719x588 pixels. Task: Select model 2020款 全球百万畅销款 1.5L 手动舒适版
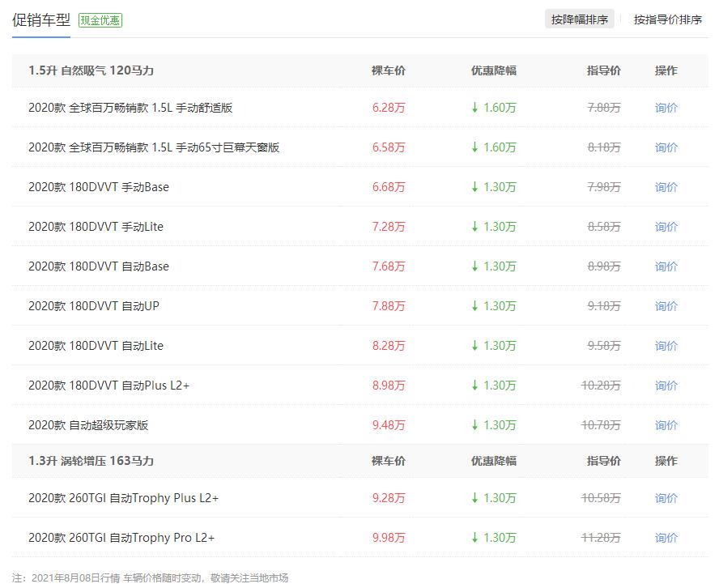tap(130, 108)
